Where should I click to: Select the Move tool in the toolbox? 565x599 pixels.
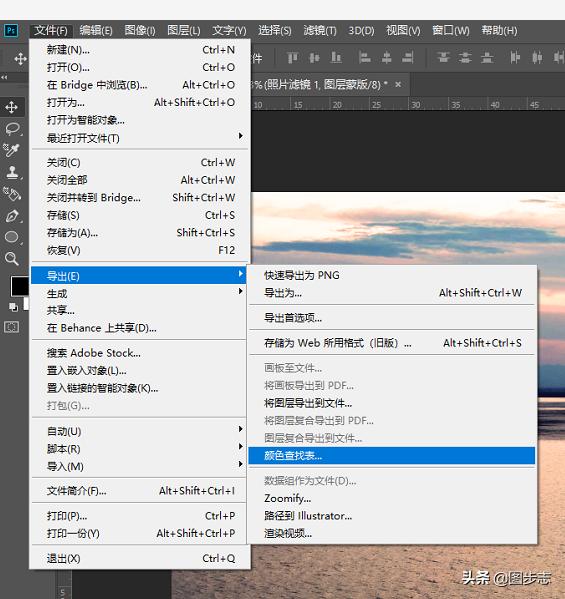[x=11, y=107]
